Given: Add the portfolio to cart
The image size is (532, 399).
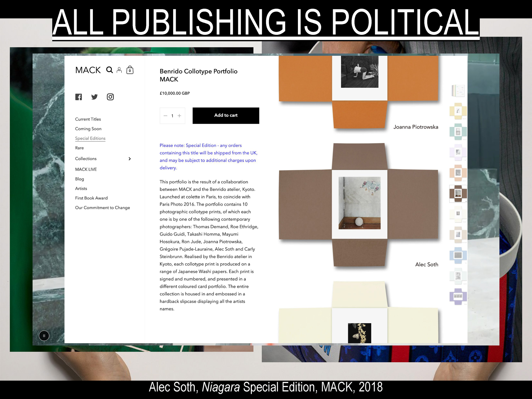Looking at the screenshot, I should [x=226, y=115].
